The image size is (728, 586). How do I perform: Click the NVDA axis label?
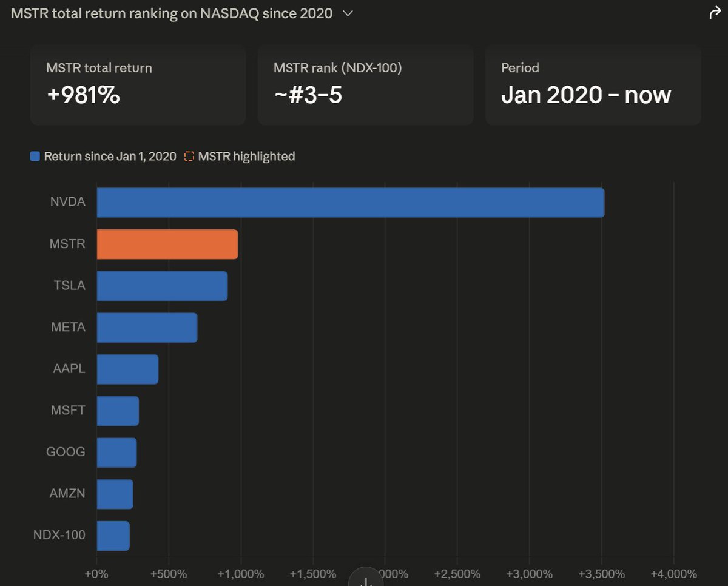(x=68, y=203)
